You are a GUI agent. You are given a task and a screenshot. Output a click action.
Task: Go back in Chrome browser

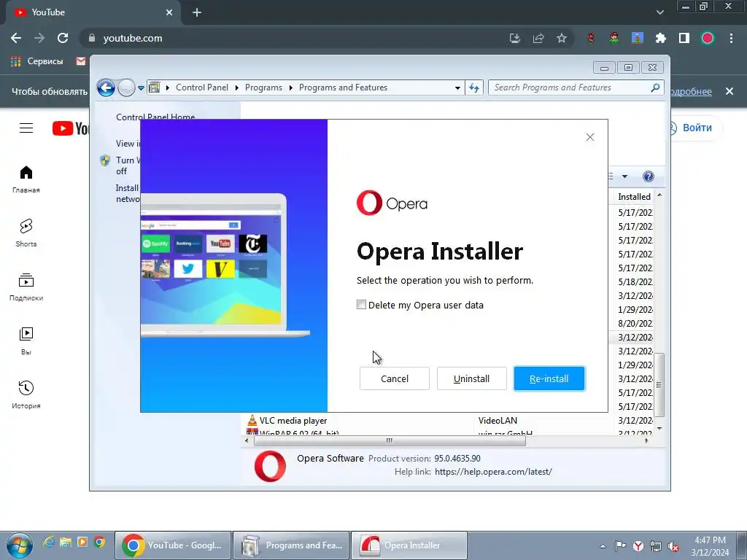[16, 38]
